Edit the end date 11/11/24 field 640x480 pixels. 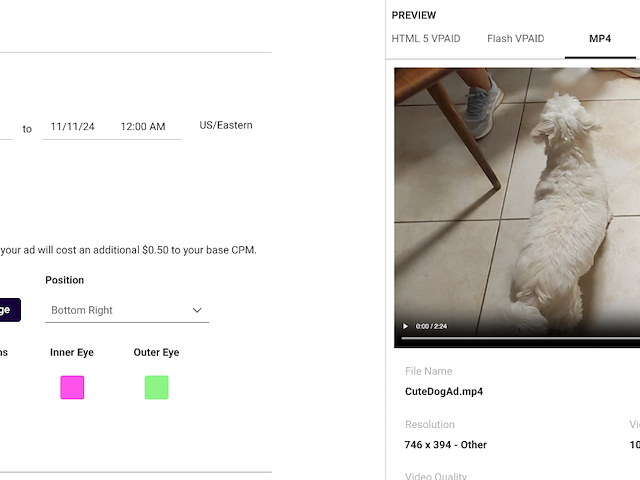tap(73, 127)
